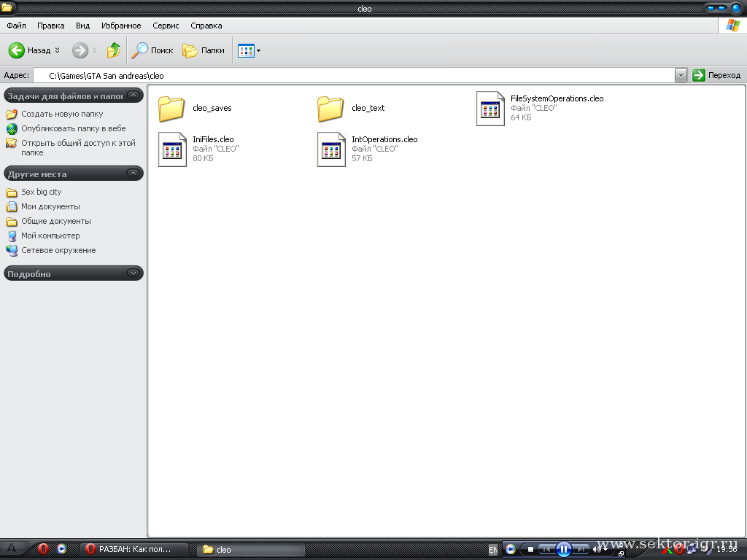Expand the Подробно details panel
This screenshot has width=747, height=560.
click(133, 273)
